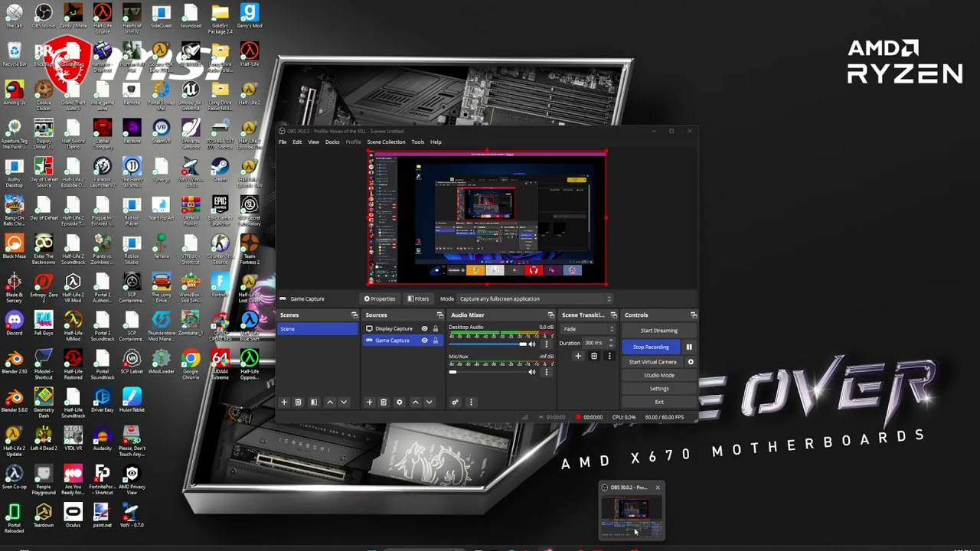Screen dimensions: 980x551
Task: Select Display Capture source row
Action: click(403, 329)
